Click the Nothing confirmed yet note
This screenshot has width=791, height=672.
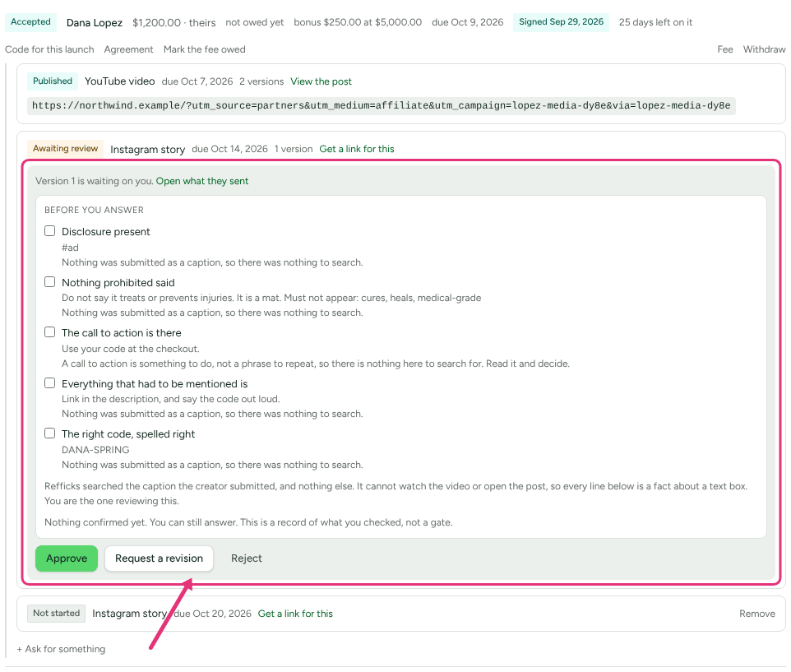point(248,522)
